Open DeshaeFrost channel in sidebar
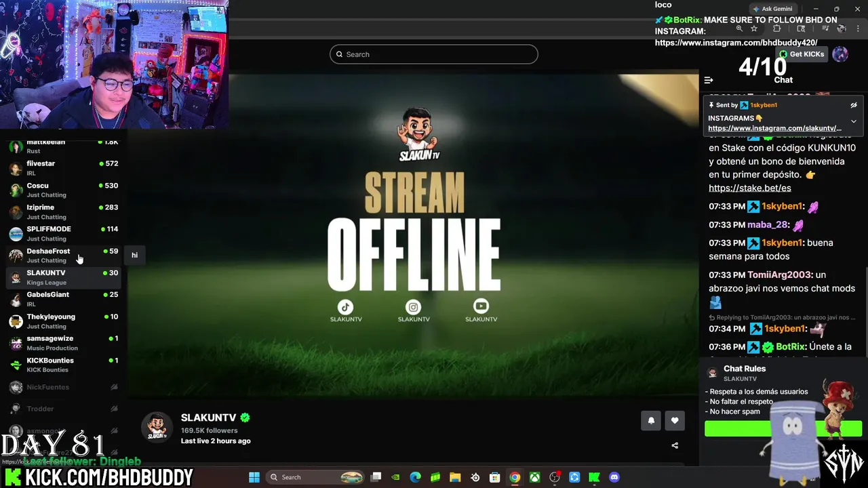868x488 pixels. pyautogui.click(x=62, y=256)
